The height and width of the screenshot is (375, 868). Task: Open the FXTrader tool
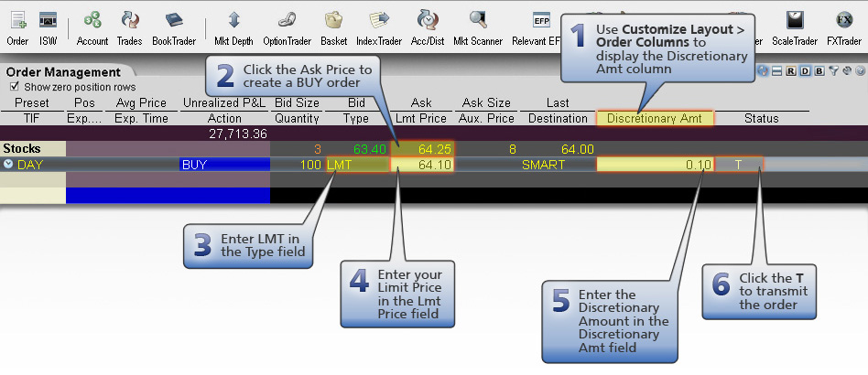pyautogui.click(x=844, y=26)
